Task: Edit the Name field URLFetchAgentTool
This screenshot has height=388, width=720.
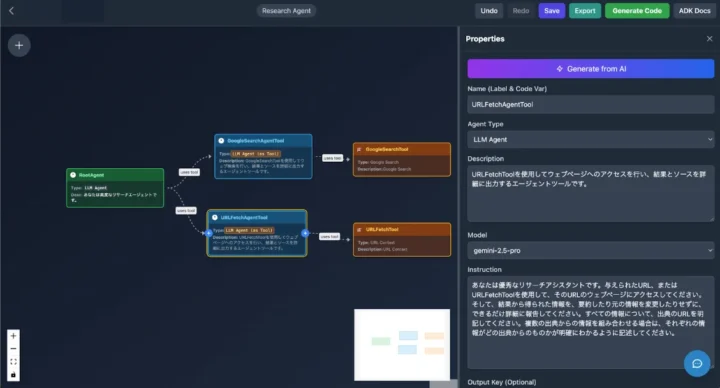Action: pos(591,105)
